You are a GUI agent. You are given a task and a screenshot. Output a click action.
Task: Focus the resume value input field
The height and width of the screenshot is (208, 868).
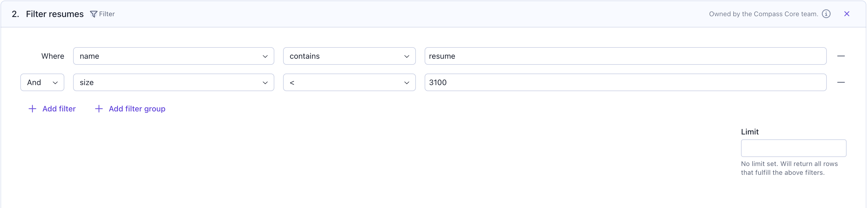(x=625, y=56)
